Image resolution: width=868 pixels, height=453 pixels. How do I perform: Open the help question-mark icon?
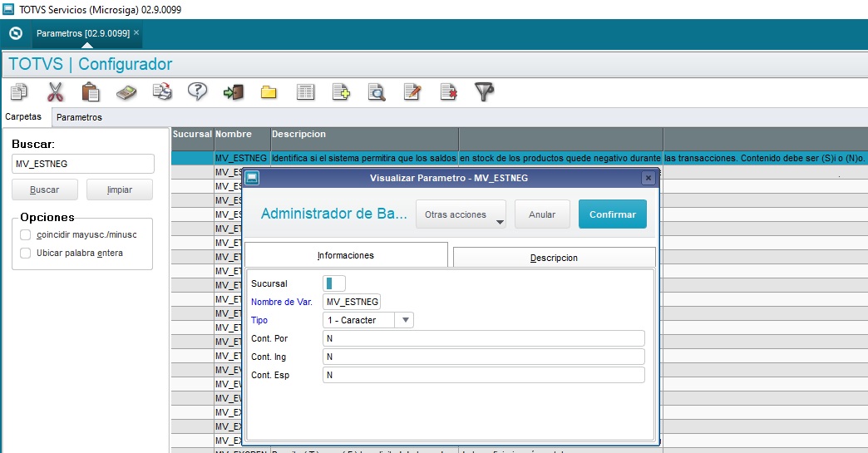point(198,91)
